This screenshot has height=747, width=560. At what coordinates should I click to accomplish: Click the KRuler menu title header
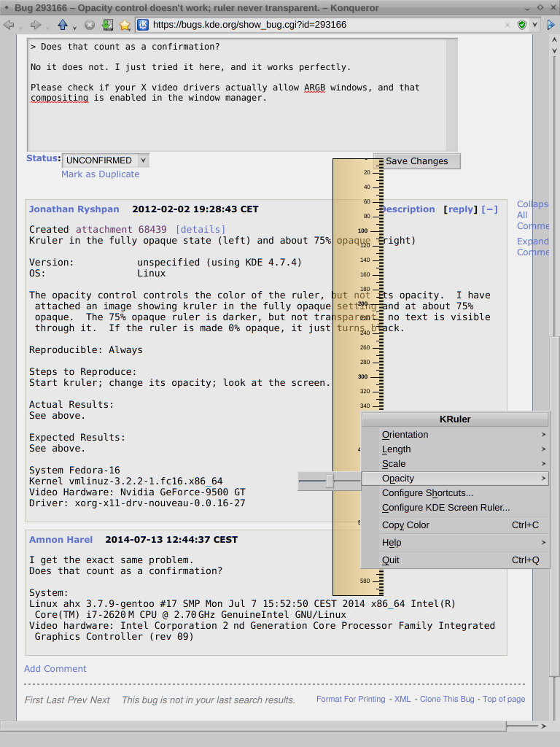(455, 419)
